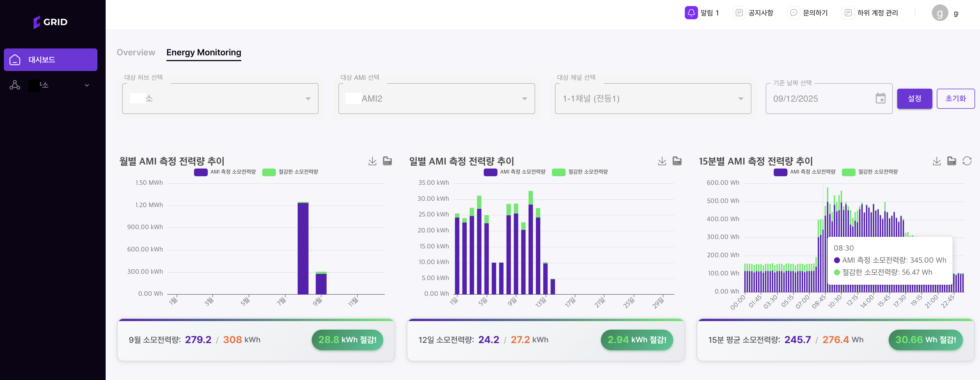Expand the sidebar site chevron

point(87,85)
